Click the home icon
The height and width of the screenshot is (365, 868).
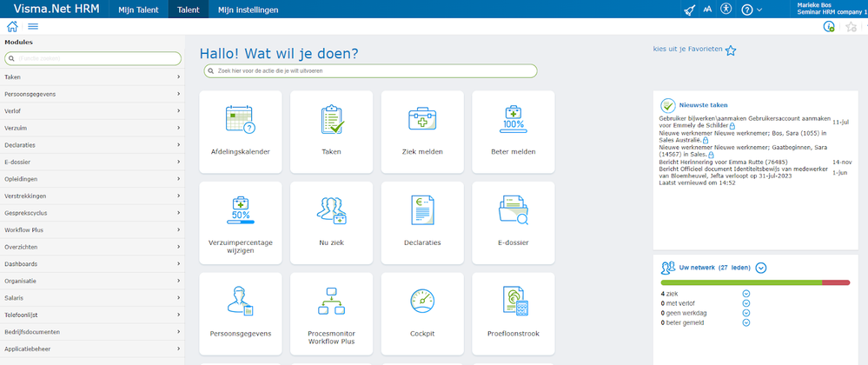12,26
